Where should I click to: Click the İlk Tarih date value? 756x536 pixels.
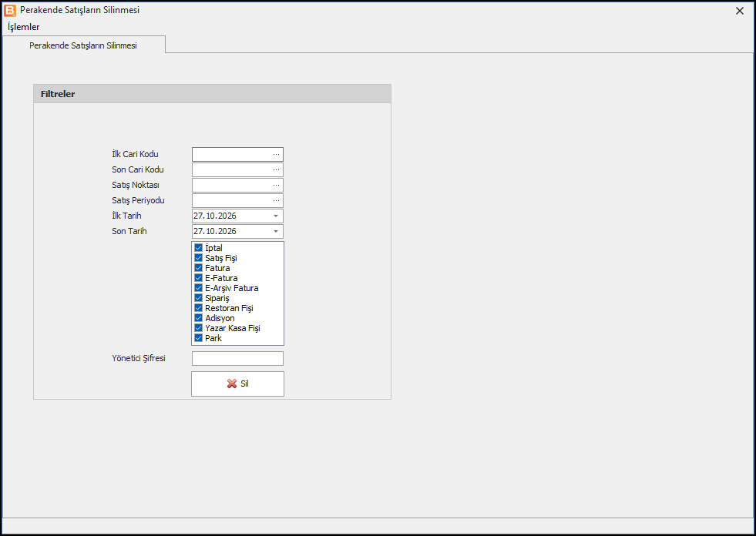click(x=215, y=216)
